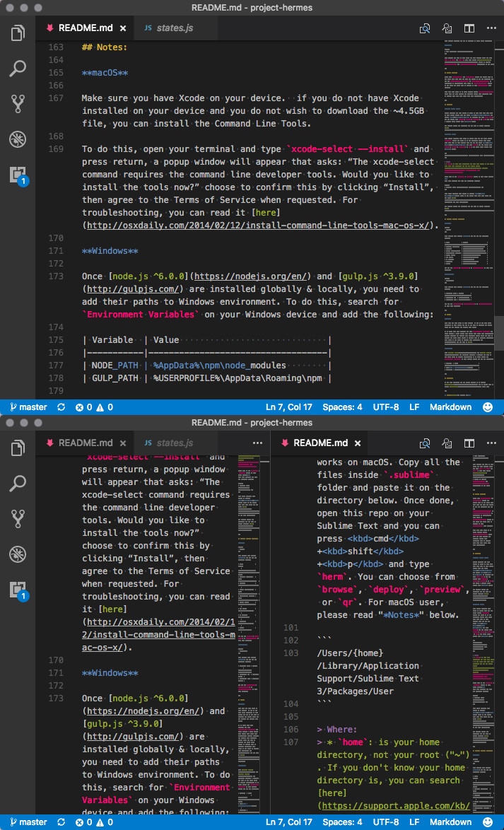
Task: Open Extensions view in single-editor window
Action: point(18,175)
